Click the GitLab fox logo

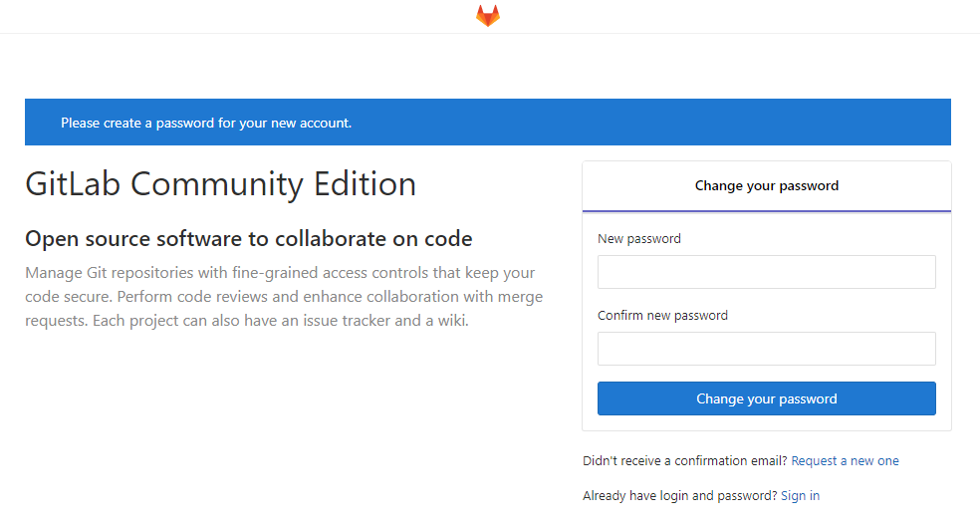487,16
